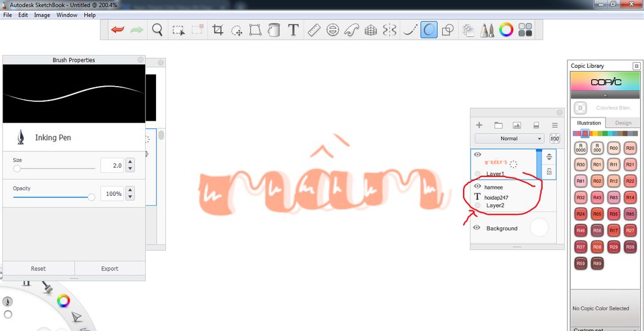Viewport: 644px width, 331px height.
Task: Select the Text tool in toolbar
Action: click(x=293, y=30)
